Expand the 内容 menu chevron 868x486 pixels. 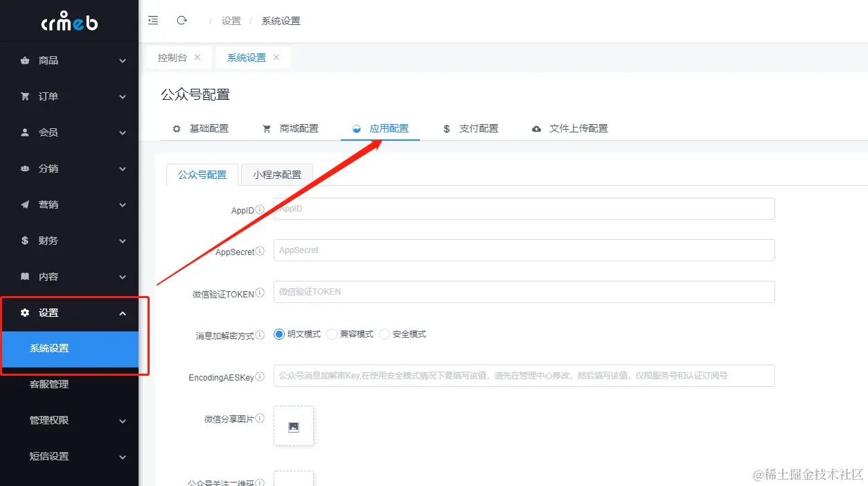tap(123, 277)
